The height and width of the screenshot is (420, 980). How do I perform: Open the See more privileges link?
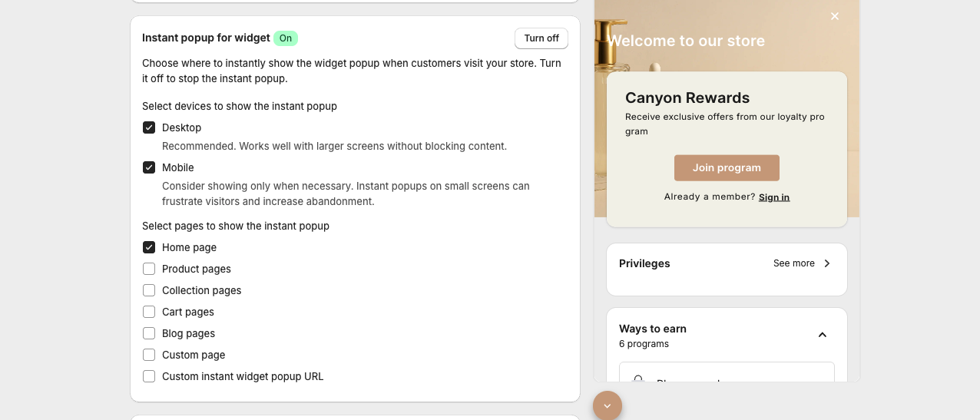793,263
